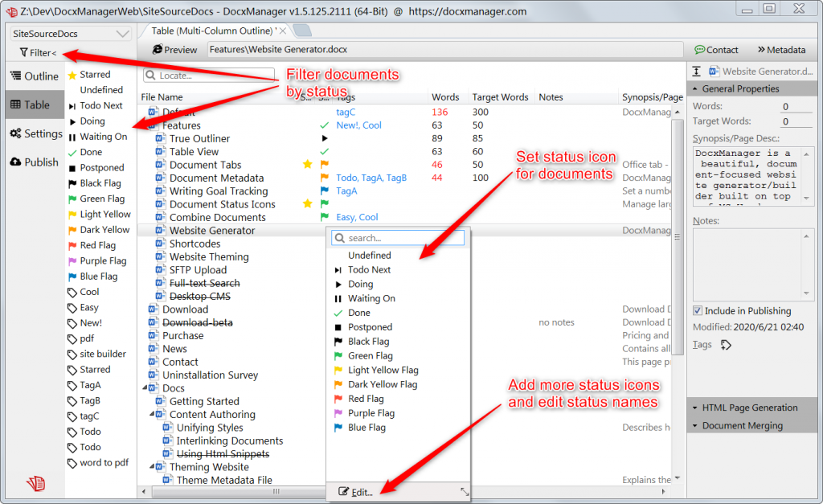
Task: Collapse the Docs tree node
Action: (x=145, y=388)
